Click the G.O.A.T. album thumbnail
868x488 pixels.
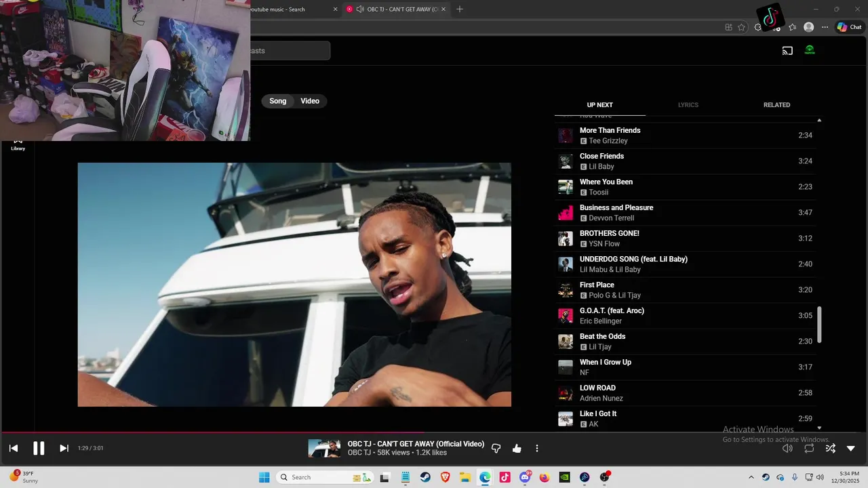coord(566,316)
